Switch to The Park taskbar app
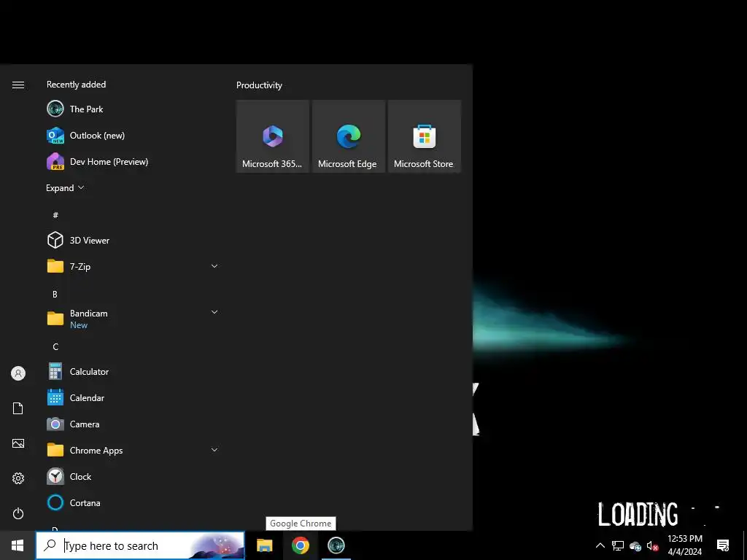Viewport: 747px width, 560px height. [336, 545]
